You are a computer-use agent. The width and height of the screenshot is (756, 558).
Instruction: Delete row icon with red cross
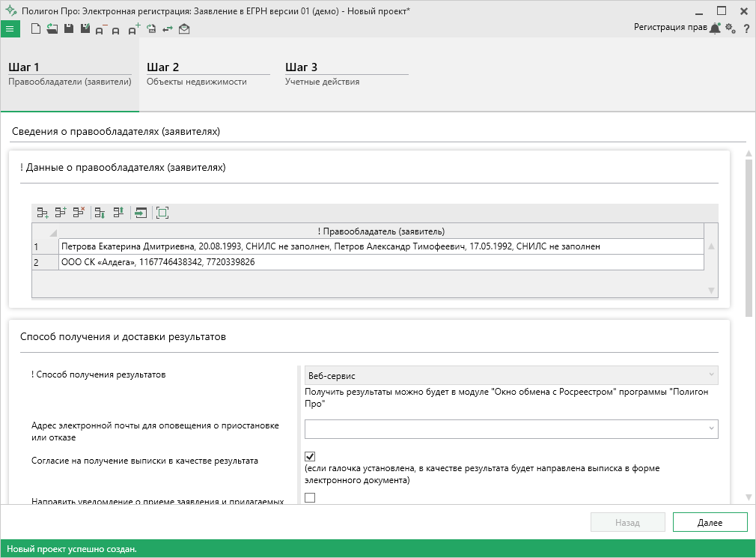79,213
